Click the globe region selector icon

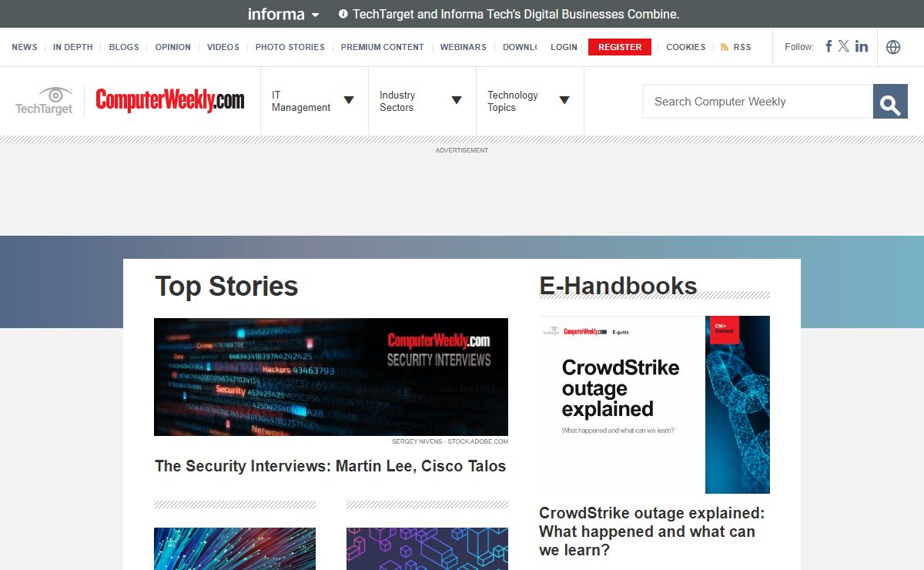(x=893, y=47)
